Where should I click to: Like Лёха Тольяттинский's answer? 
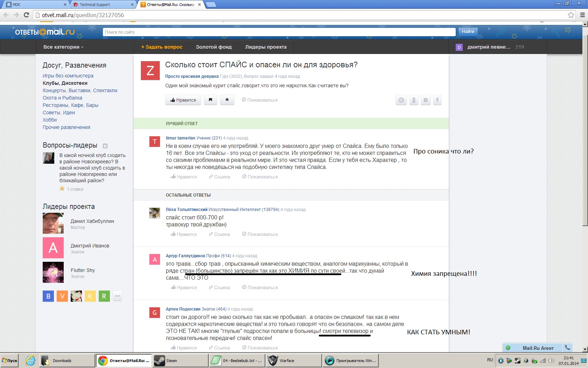(184, 234)
